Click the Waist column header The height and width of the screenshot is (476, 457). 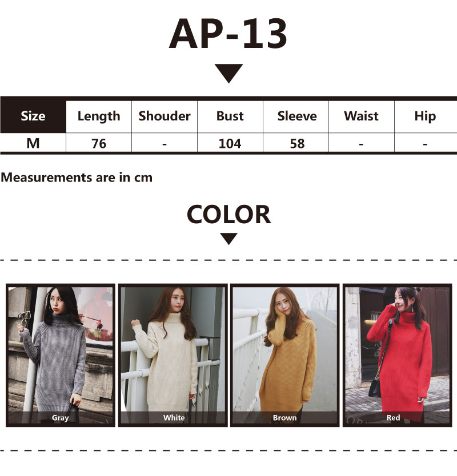point(361,116)
